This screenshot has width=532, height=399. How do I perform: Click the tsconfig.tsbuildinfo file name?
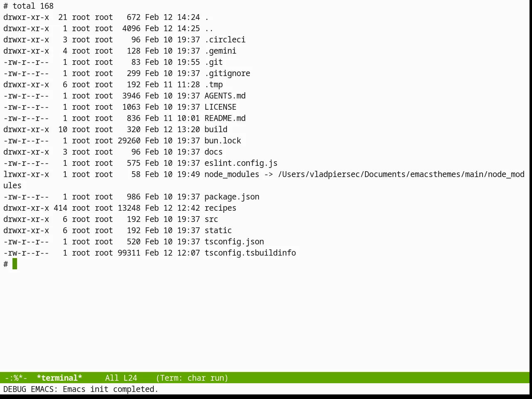tap(250, 253)
